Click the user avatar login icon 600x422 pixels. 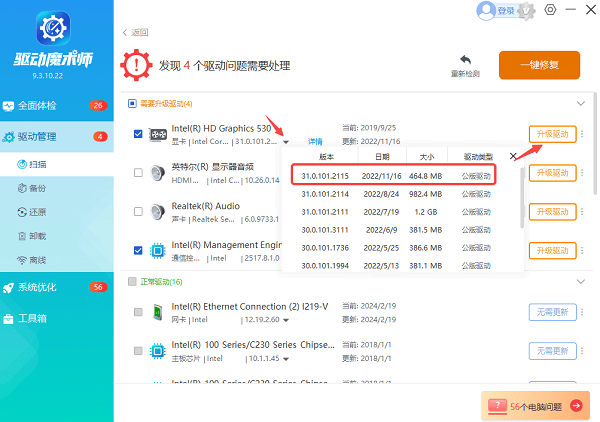coord(486,11)
